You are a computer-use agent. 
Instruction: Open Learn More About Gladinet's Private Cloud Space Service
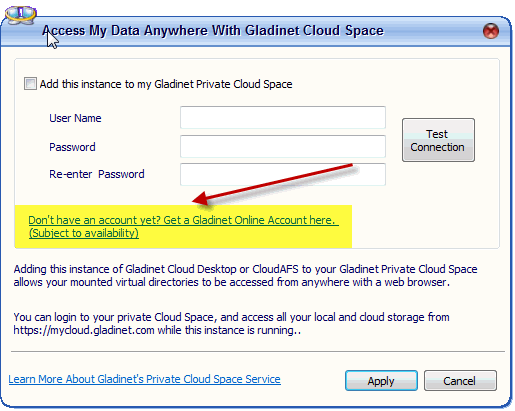coord(144,379)
